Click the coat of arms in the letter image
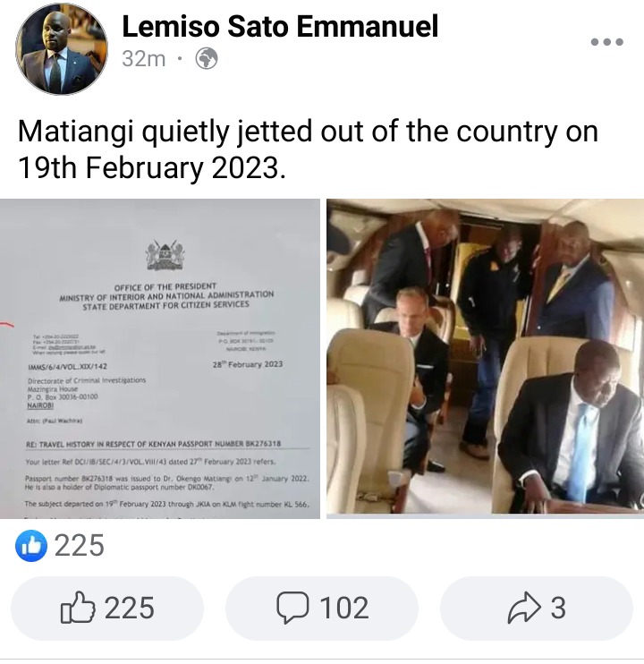This screenshot has height=664, width=644. [x=165, y=255]
